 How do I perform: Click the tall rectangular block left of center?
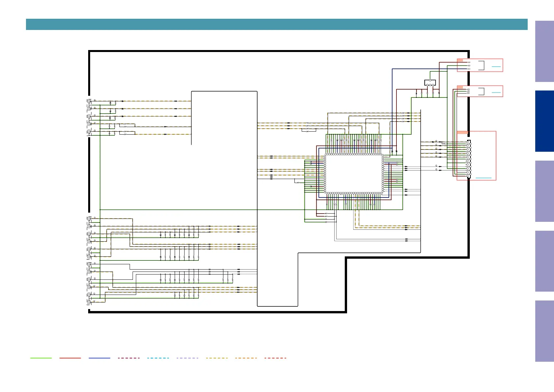[x=224, y=118]
